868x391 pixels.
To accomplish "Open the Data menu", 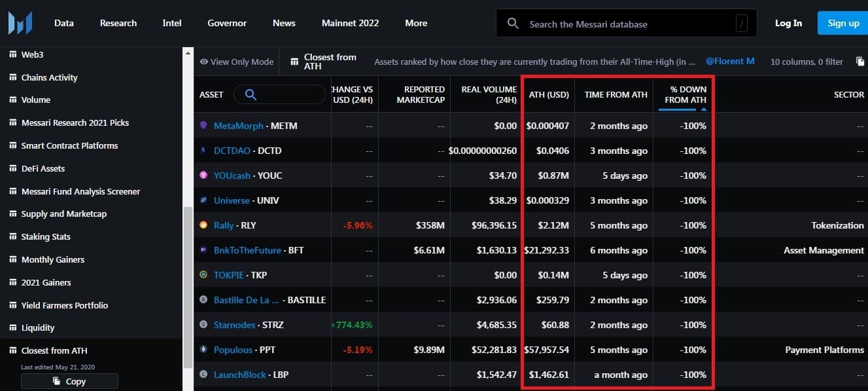I will [64, 23].
